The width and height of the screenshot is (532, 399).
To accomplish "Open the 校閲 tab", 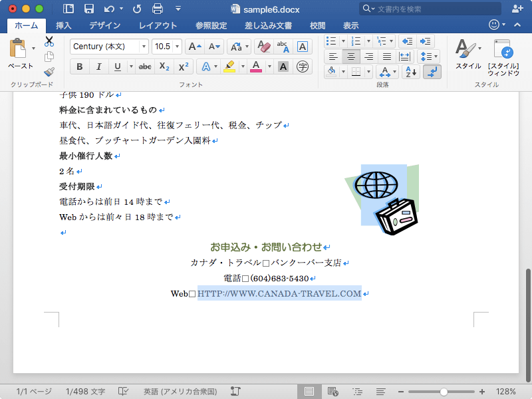I will (x=318, y=25).
